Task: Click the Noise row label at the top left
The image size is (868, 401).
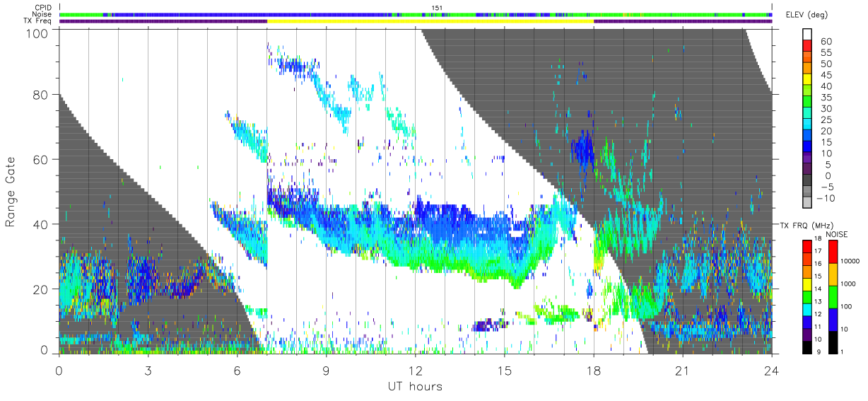Action: [42, 14]
